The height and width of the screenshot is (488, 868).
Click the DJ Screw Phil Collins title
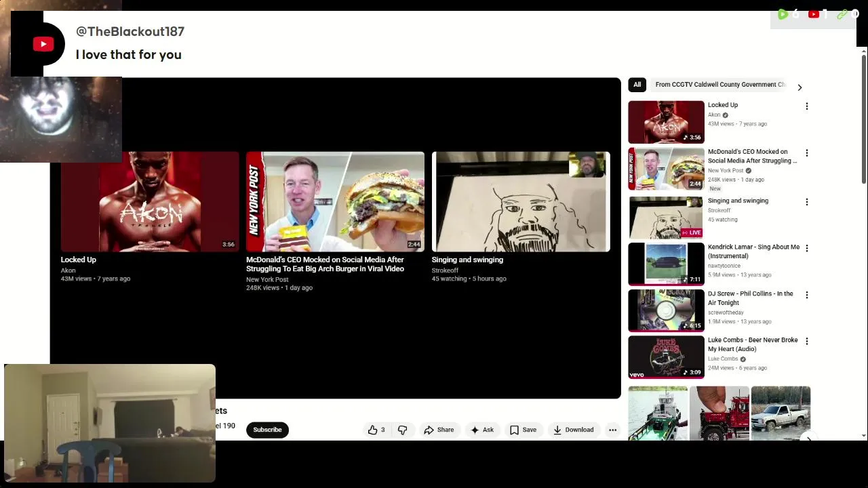(x=751, y=298)
